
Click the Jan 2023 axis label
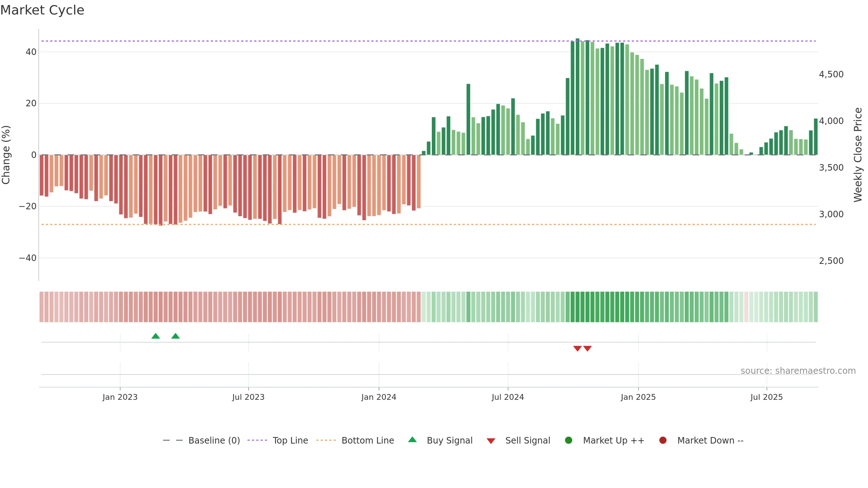pos(120,397)
